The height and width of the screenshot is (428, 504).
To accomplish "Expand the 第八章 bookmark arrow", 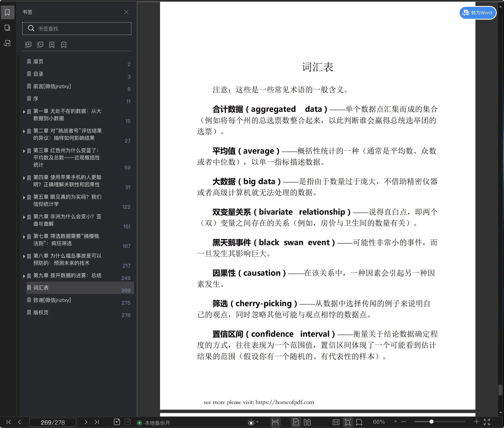I will 24,256.
